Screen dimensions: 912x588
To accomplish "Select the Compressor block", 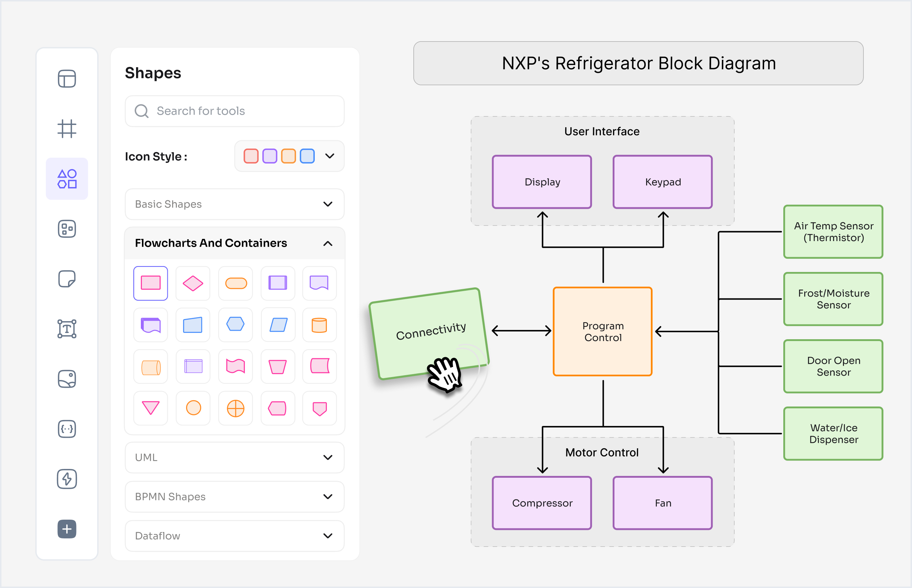I will pyautogui.click(x=542, y=503).
